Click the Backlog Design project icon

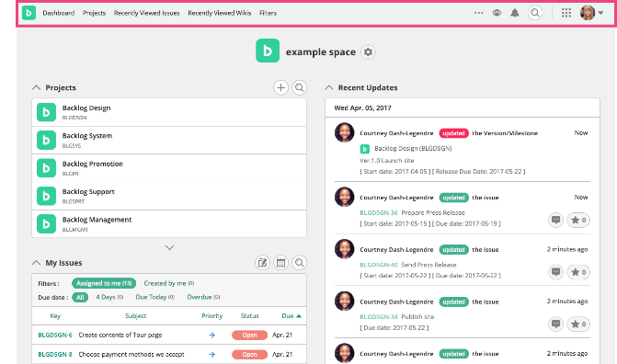pos(46,112)
